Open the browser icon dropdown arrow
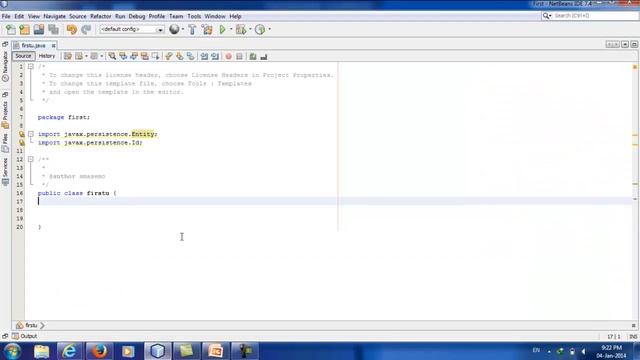This screenshot has height=360, width=640. (x=182, y=29)
